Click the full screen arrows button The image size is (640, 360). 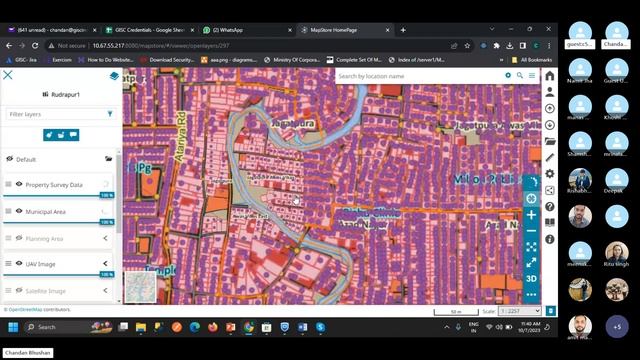coord(531,263)
